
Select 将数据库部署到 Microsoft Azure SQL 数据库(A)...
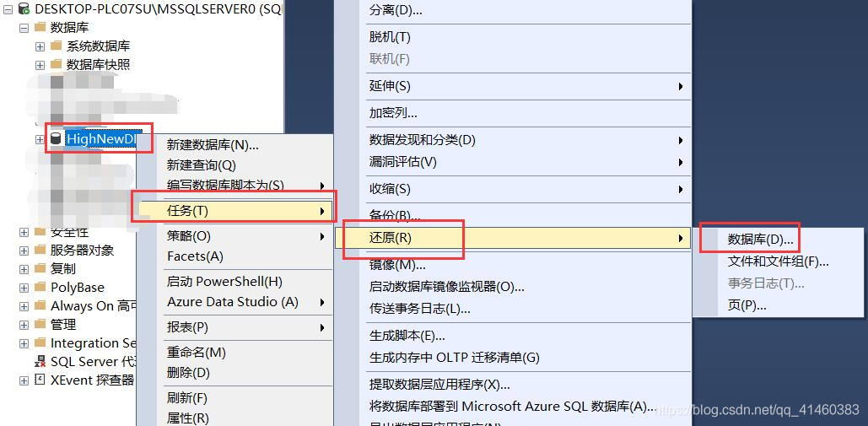point(513,407)
